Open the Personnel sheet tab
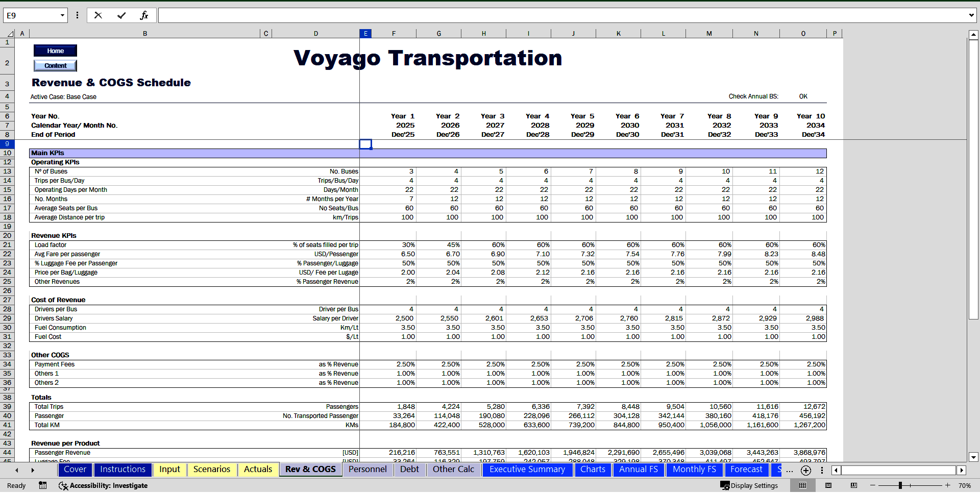Screen dimensions: 980x493 click(x=367, y=470)
